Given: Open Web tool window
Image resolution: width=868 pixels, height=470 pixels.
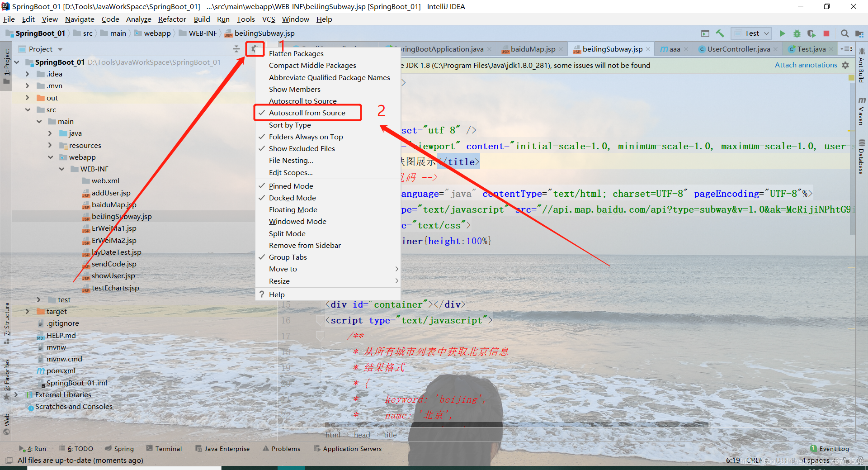Looking at the screenshot, I should (6, 423).
